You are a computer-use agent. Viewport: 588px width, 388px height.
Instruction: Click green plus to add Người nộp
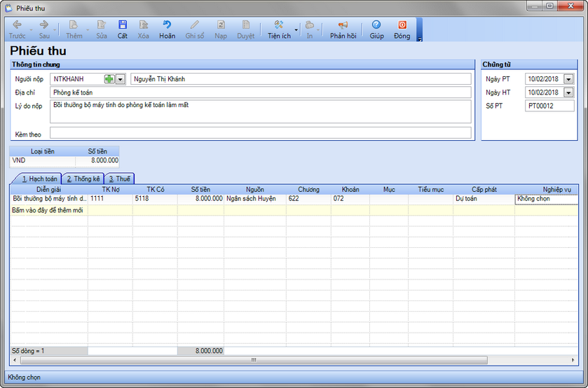click(x=109, y=79)
